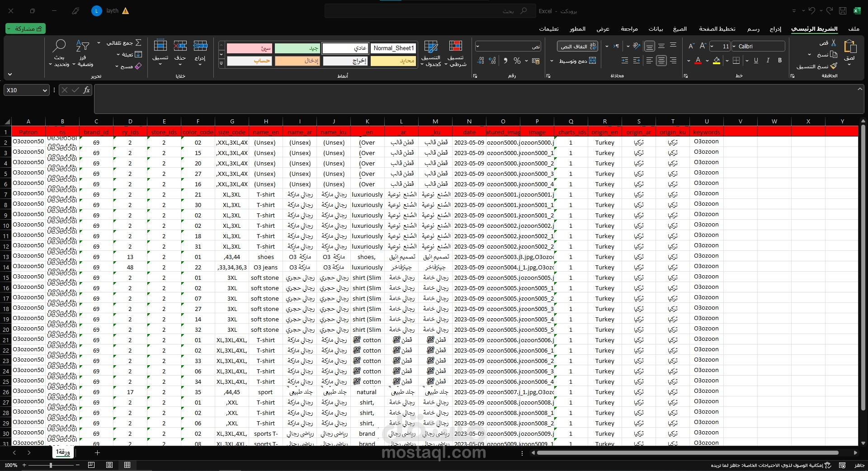868x471 pixels.
Task: Click the zoom slider handle
Action: click(51, 465)
